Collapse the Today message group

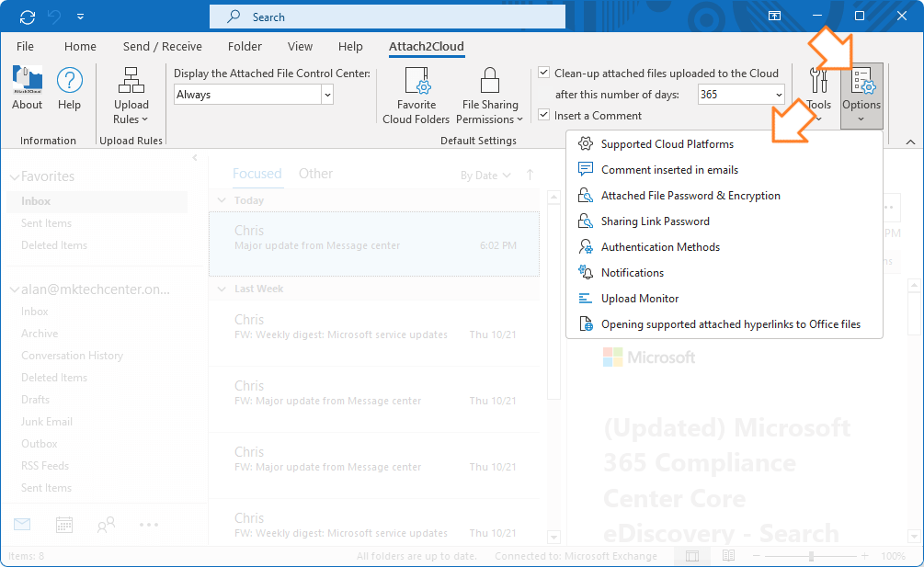pyautogui.click(x=221, y=199)
